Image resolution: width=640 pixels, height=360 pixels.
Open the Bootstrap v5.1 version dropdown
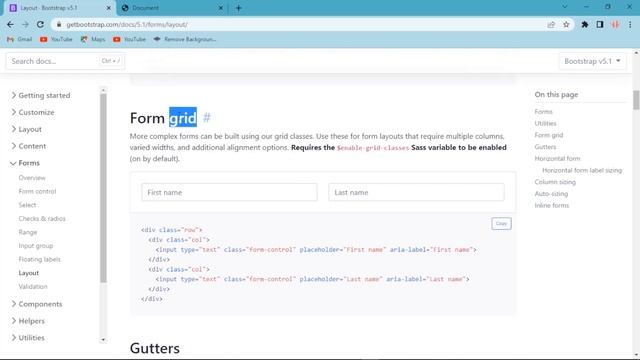tap(592, 61)
